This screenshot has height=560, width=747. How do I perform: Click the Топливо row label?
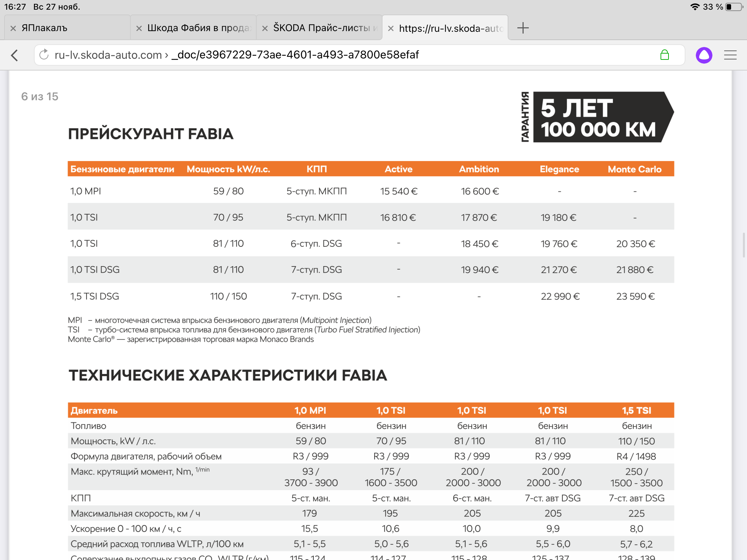(89, 426)
